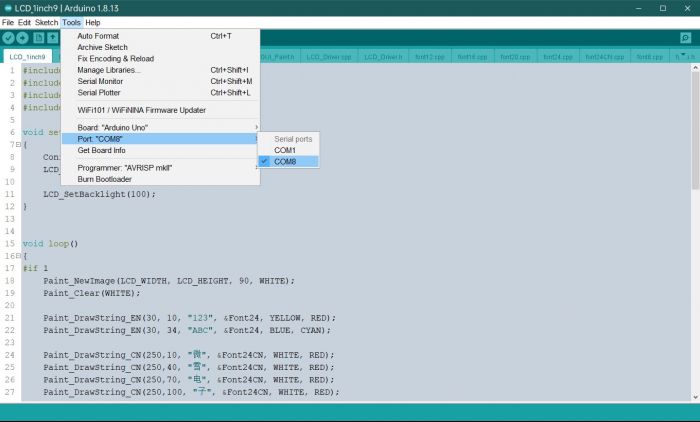Click the Verify checkmark toolbar icon
Viewport: 700px width, 422px height.
[x=8, y=38]
